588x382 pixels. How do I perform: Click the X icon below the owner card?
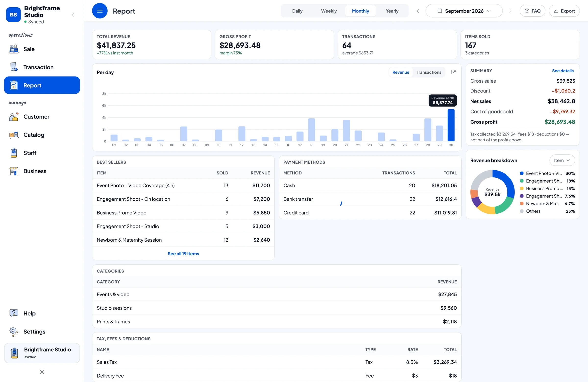42,372
